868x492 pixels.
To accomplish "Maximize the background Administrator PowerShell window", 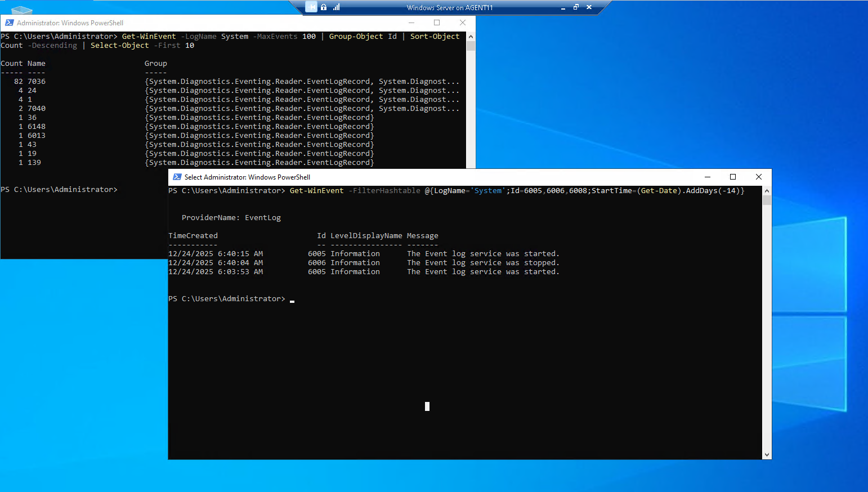I will tap(437, 23).
